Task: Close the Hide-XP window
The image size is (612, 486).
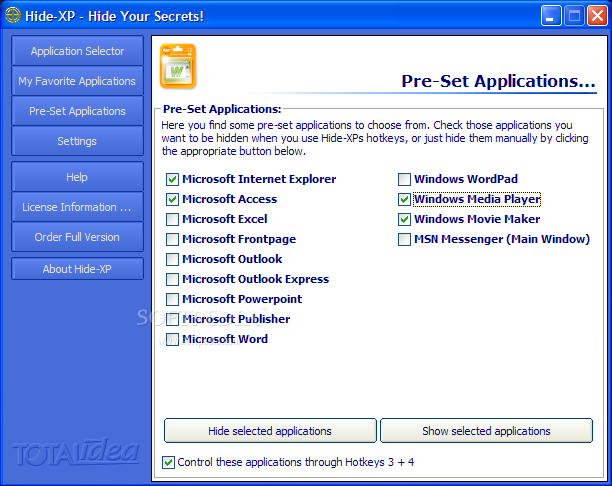Action: point(598,16)
